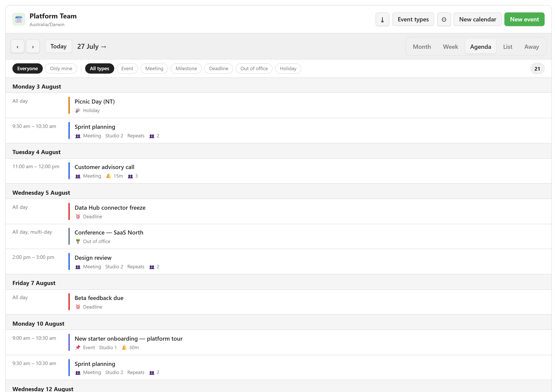Filter by Event type pill
557x392 pixels.
[x=127, y=68]
